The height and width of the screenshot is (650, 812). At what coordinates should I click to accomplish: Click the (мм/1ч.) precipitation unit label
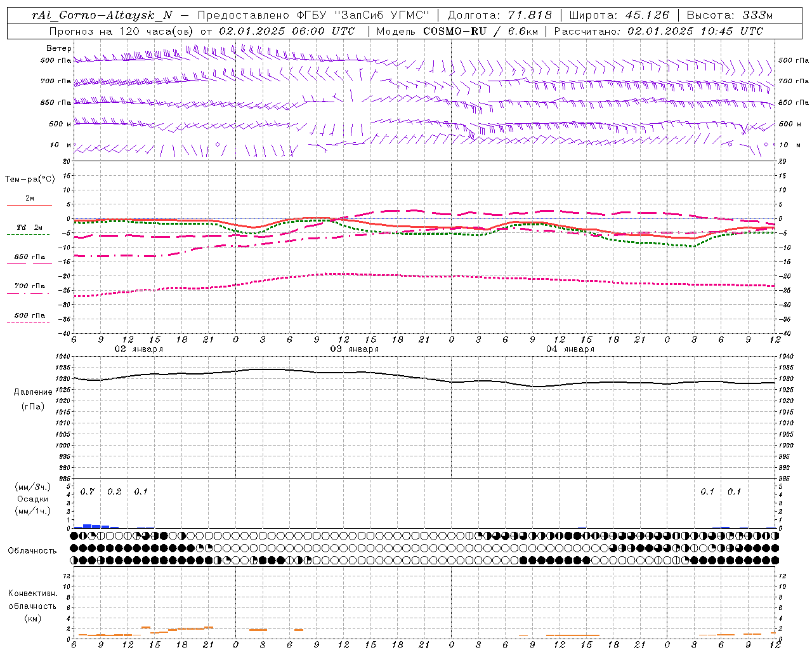coord(33,511)
